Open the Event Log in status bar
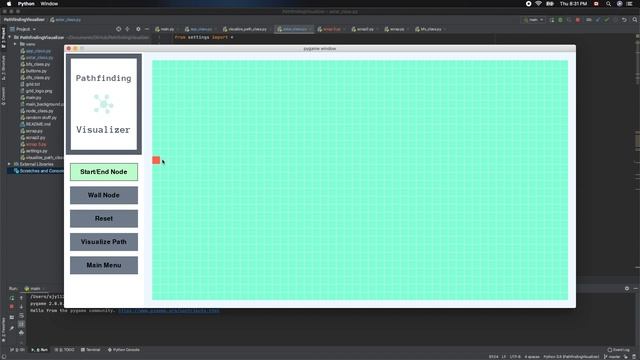This screenshot has width=640, height=360. (x=618, y=350)
